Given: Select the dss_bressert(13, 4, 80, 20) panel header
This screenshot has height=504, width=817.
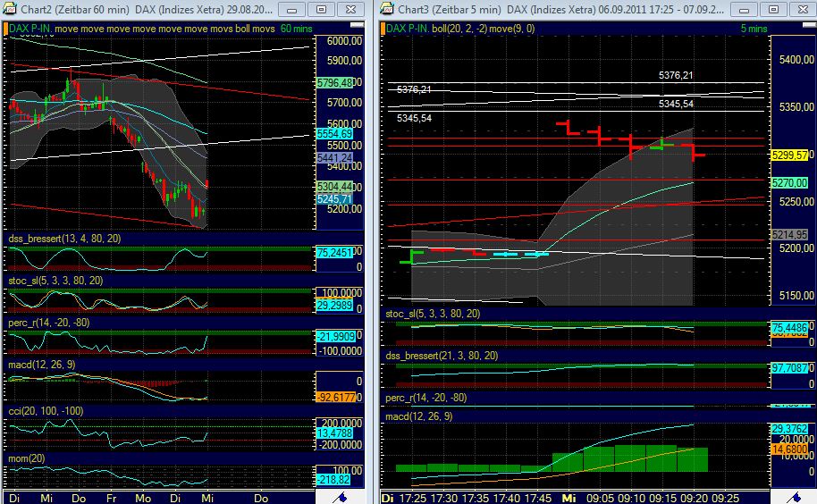Looking at the screenshot, I should coord(63,239).
